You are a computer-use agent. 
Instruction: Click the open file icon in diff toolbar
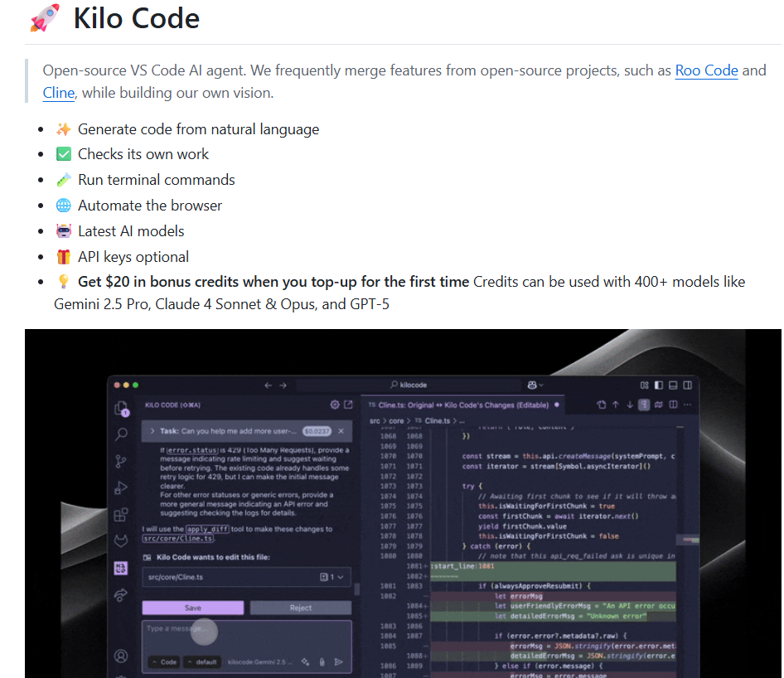tap(602, 404)
